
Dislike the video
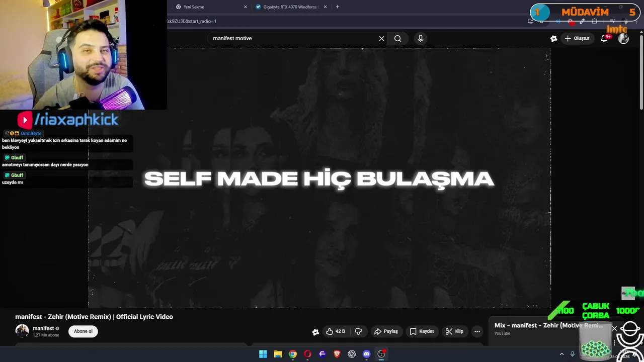[358, 331]
